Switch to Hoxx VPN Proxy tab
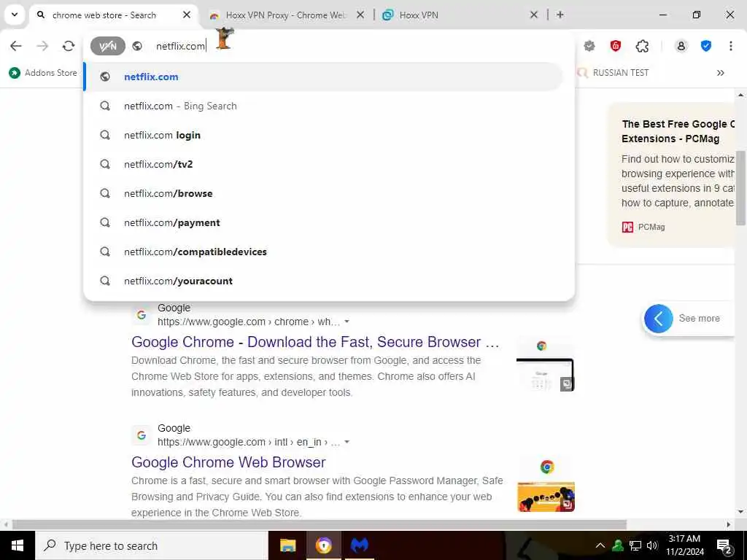 click(x=286, y=15)
